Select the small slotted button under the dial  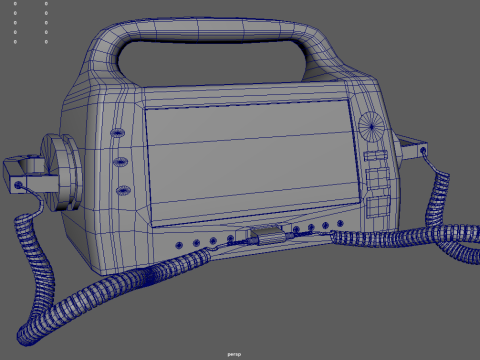click(x=375, y=156)
